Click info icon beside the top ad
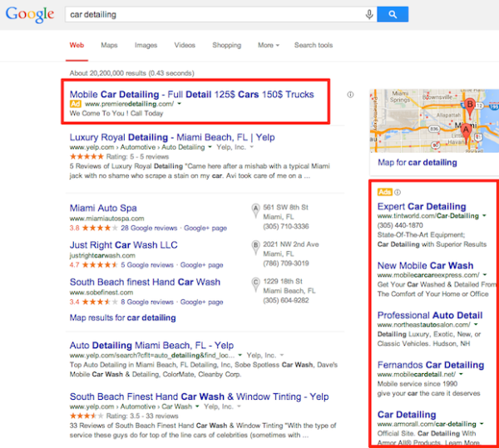 [x=350, y=95]
